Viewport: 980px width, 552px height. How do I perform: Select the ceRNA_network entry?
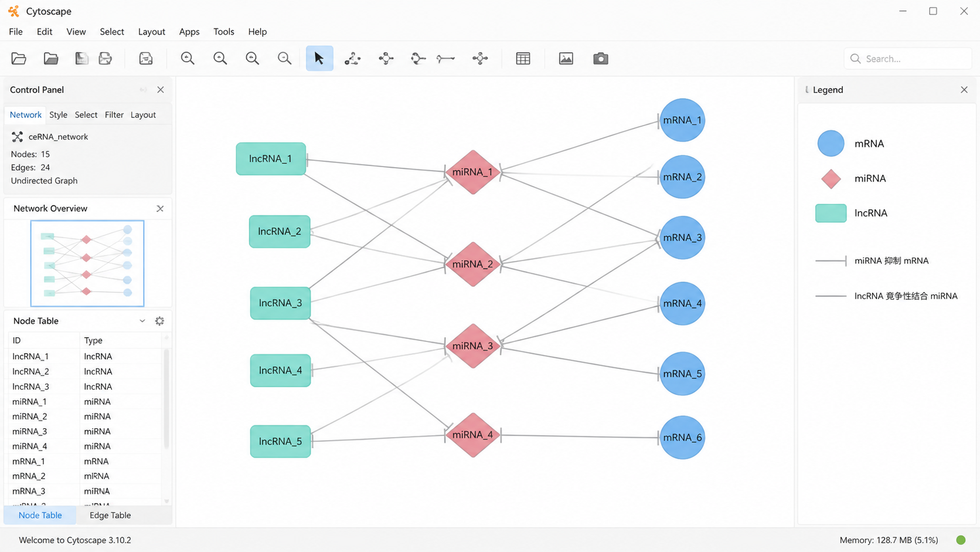point(58,137)
